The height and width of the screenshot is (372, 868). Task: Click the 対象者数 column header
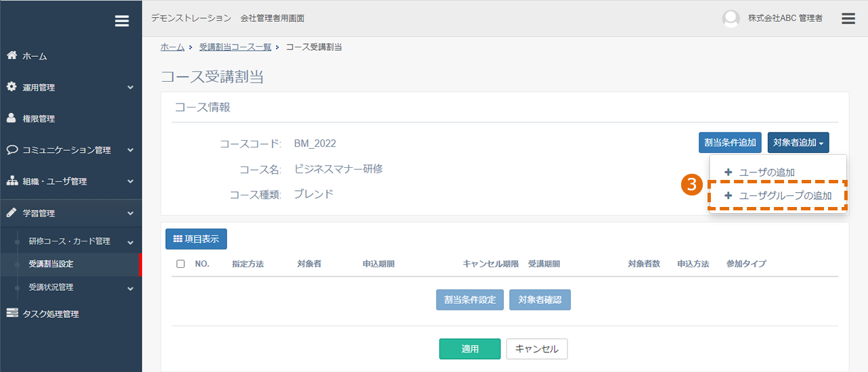tap(644, 264)
